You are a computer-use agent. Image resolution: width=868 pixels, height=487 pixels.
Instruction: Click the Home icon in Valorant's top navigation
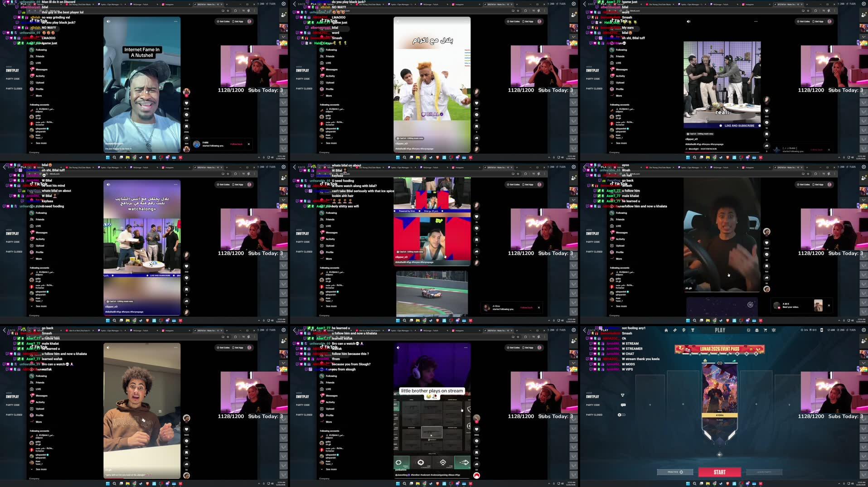pyautogui.click(x=666, y=330)
